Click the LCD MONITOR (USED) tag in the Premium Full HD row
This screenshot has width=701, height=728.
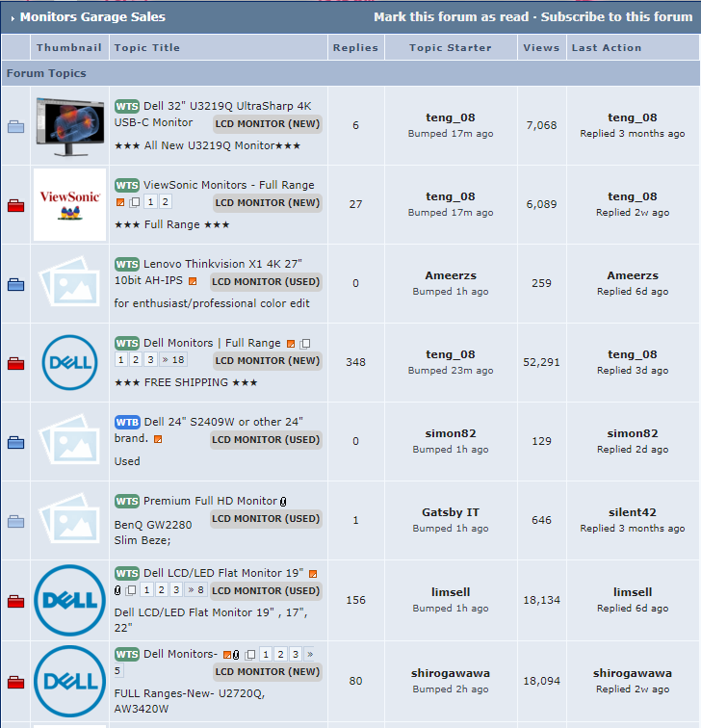click(x=266, y=519)
